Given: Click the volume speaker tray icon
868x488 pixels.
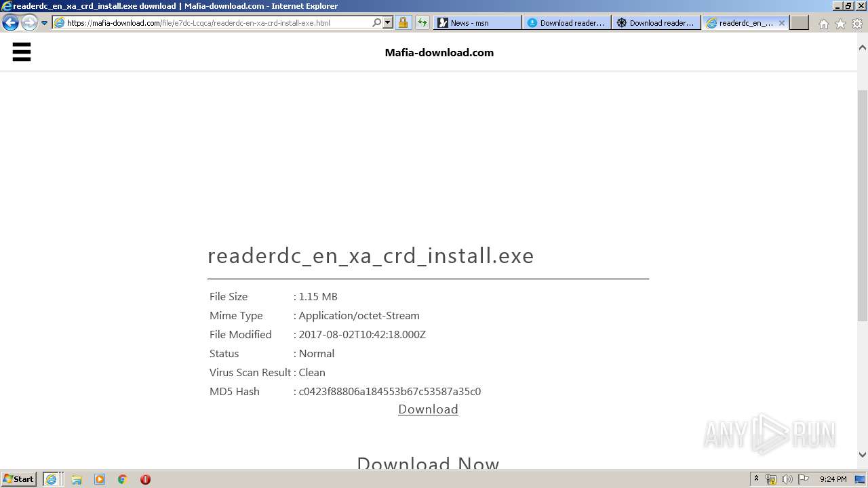Looking at the screenshot, I should tap(787, 479).
